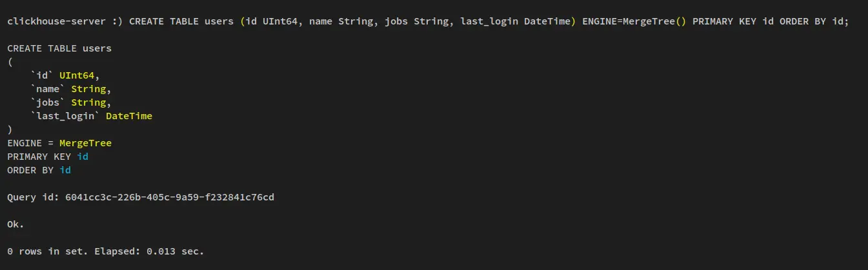This screenshot has width=868, height=270.
Task: Click the yellow DateTime type in output
Action: pyautogui.click(x=129, y=116)
